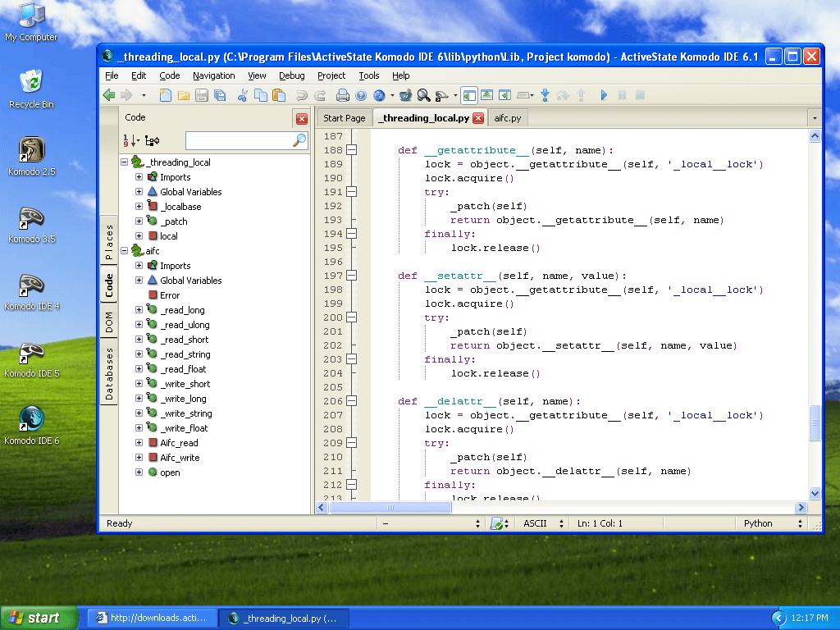840x630 pixels.
Task: Show the Places side tab
Action: 109,242
